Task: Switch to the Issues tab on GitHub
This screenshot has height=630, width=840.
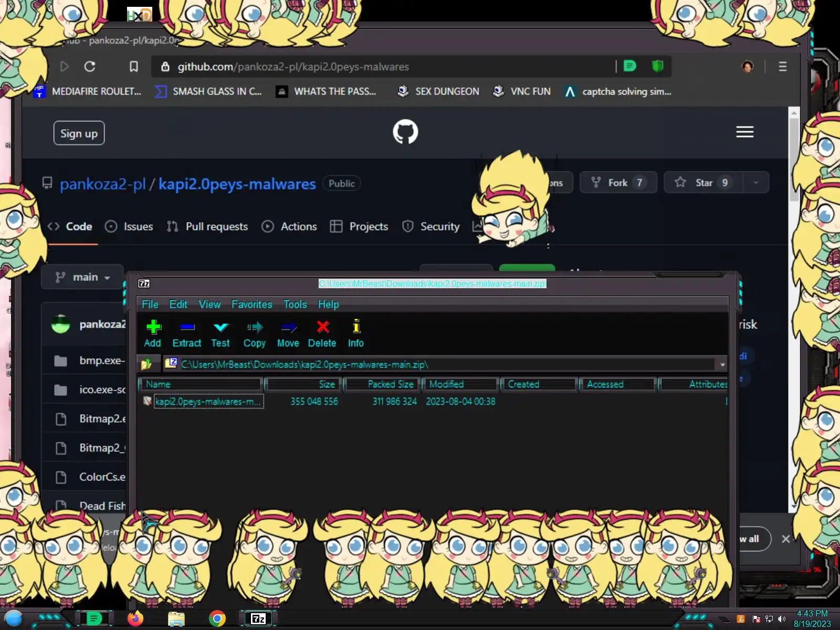Action: [x=129, y=226]
